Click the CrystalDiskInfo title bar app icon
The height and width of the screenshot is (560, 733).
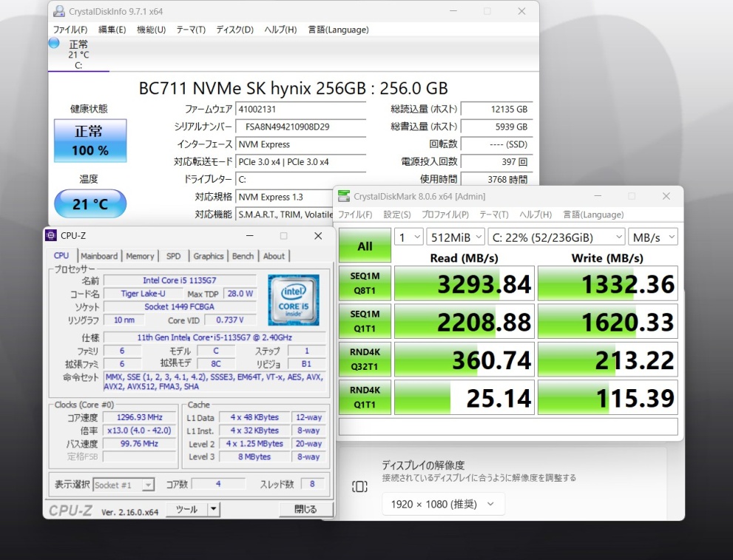58,12
